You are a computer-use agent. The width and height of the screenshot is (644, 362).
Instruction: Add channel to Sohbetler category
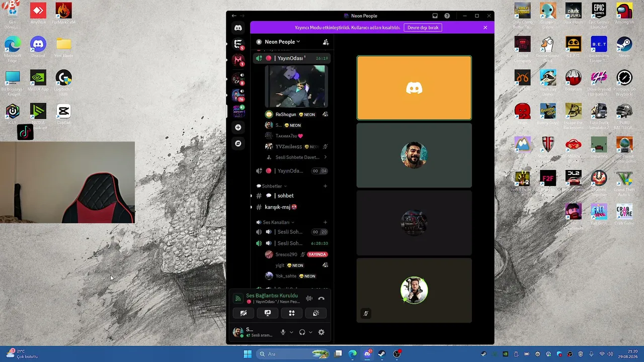[325, 186]
